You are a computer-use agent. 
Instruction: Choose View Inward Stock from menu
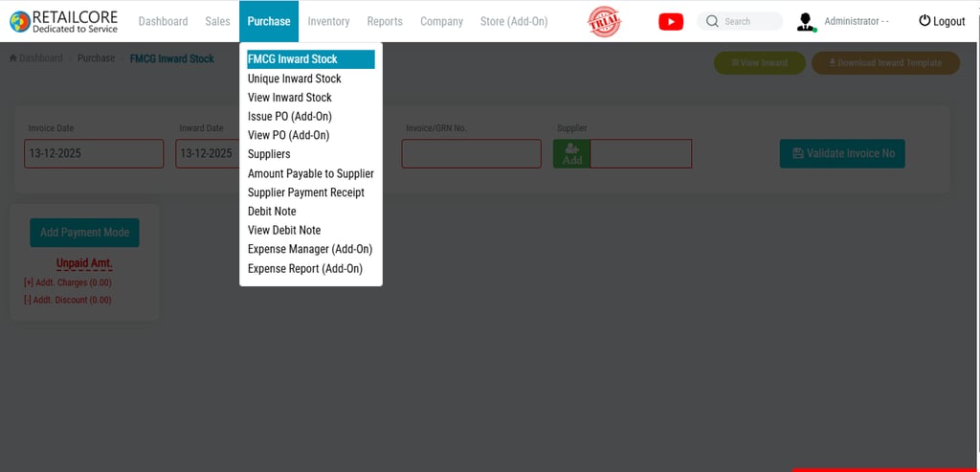290,98
